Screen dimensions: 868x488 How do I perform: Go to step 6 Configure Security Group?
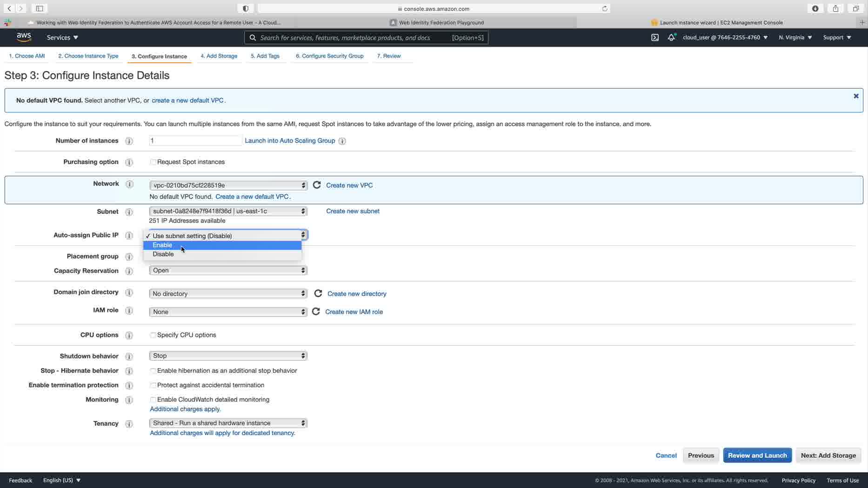(x=330, y=56)
